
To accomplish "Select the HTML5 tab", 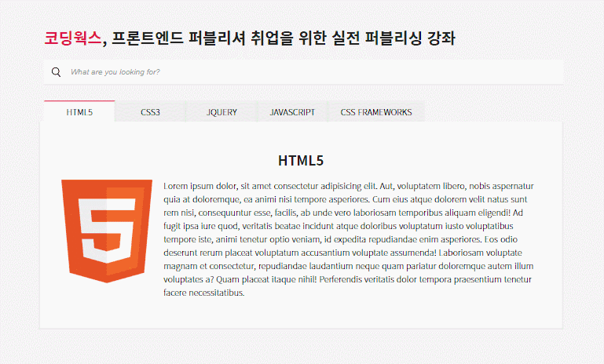I will (79, 111).
